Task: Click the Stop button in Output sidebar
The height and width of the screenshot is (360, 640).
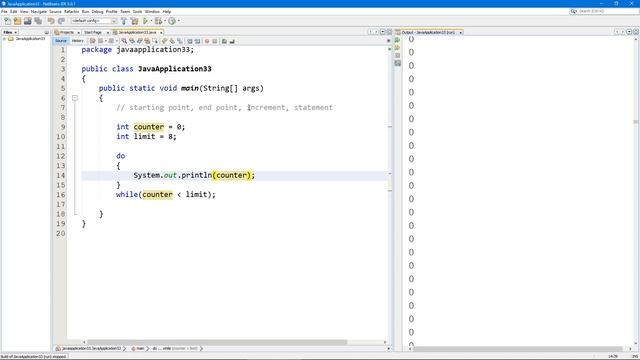Action: pos(398,56)
